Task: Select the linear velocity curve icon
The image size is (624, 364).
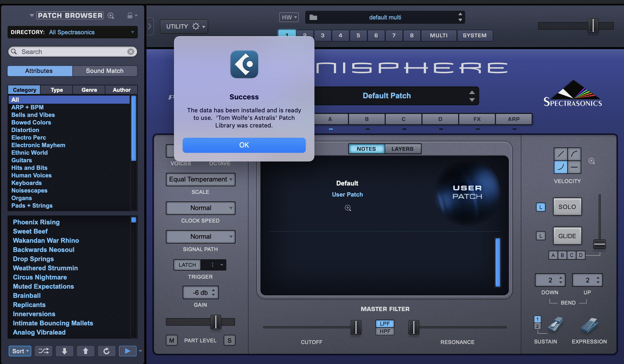Action: click(x=561, y=154)
